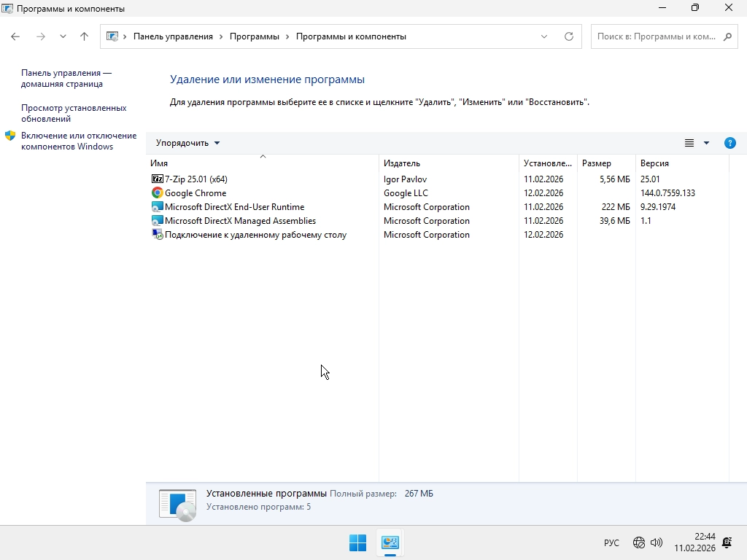Refresh the address bar view
The image size is (747, 560).
click(x=569, y=36)
